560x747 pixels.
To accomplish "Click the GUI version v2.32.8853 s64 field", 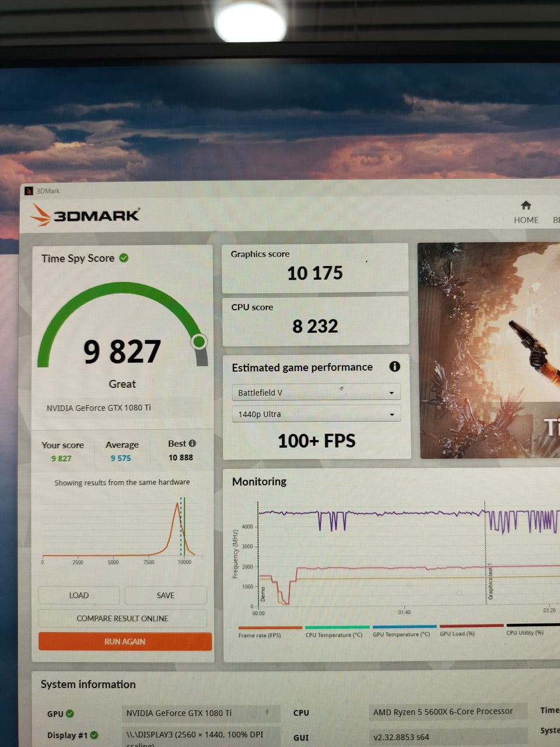I will (448, 737).
